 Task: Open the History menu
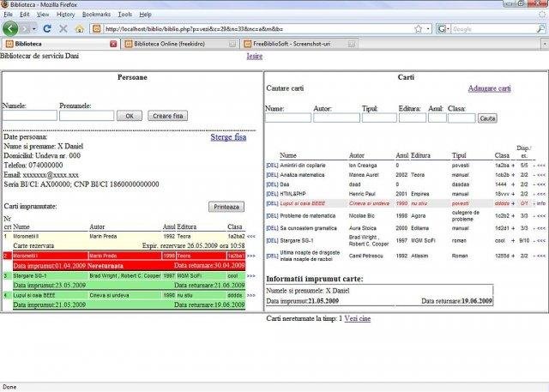click(65, 15)
